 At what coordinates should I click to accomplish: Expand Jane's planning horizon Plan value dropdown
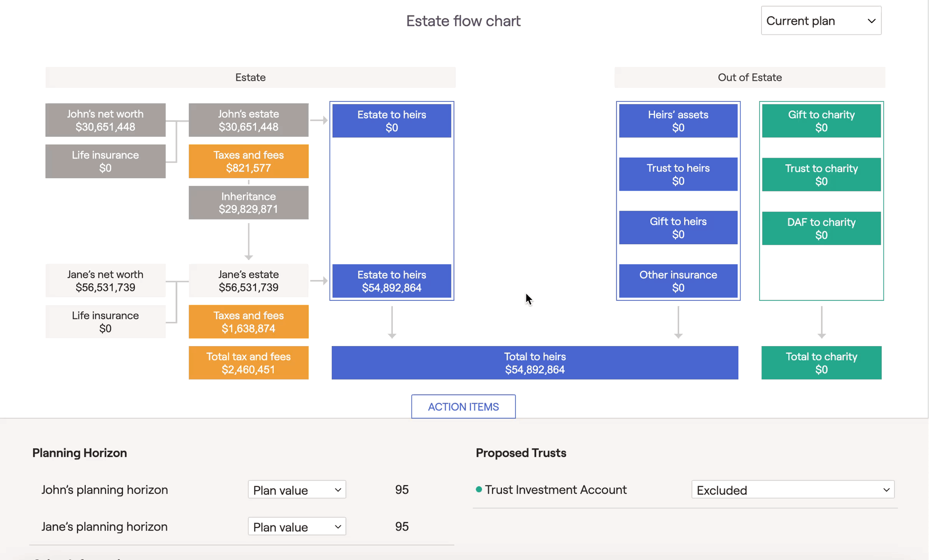point(297,527)
